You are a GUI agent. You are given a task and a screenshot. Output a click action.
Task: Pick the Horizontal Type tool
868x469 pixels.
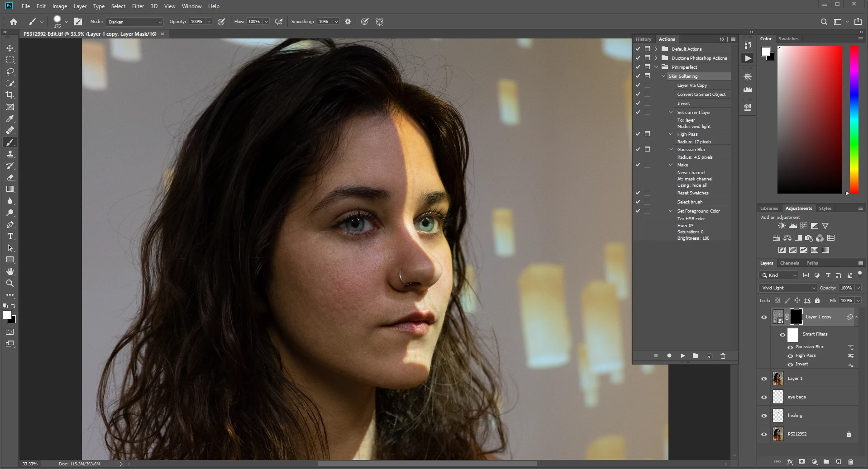point(10,237)
